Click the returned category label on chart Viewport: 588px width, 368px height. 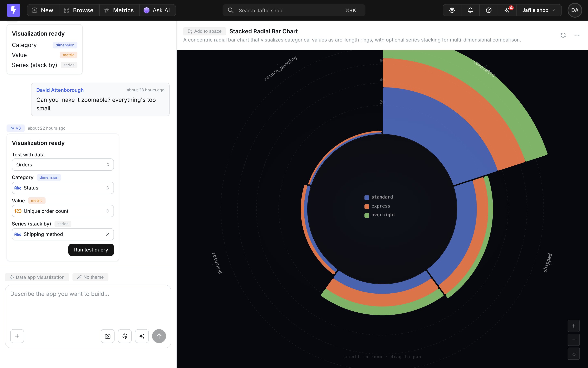pos(217,263)
